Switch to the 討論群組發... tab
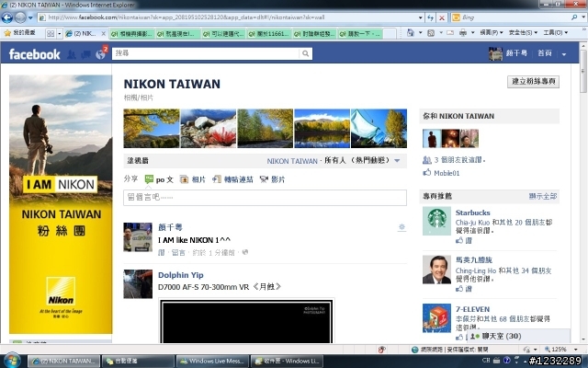 point(314,34)
